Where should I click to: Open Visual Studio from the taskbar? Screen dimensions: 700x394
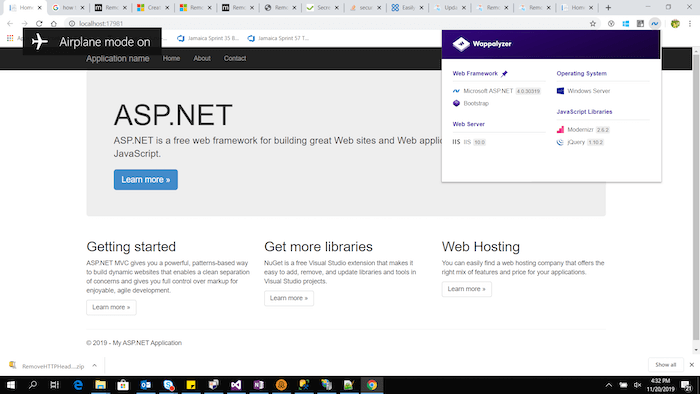pos(236,385)
